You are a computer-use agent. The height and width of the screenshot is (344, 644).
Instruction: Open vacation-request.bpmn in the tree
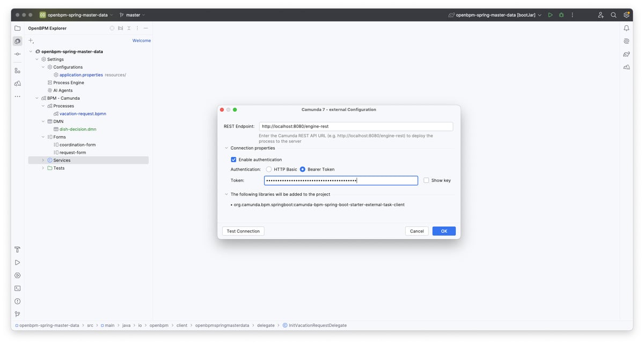(83, 114)
